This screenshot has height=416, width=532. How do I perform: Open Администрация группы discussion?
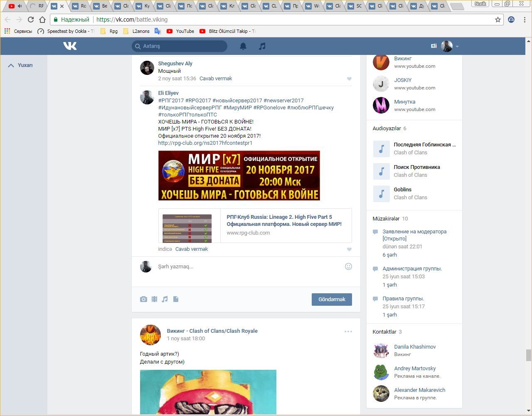coord(412,269)
